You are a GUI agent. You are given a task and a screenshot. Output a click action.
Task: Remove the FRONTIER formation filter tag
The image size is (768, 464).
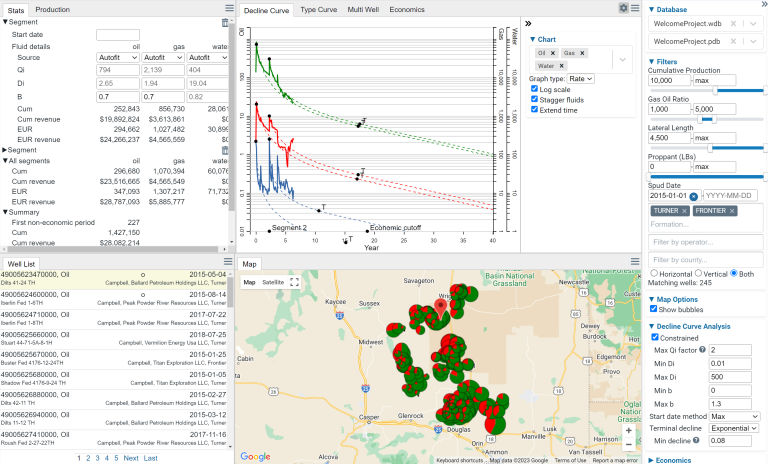(732, 211)
